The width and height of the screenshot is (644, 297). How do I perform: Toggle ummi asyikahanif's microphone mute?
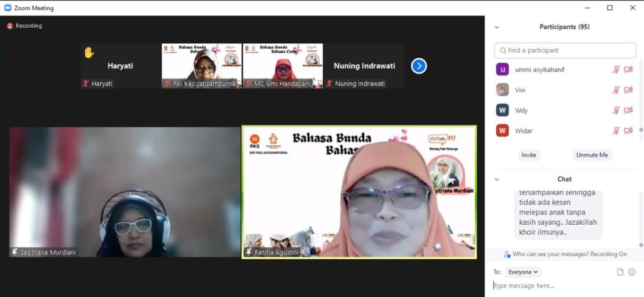(616, 69)
